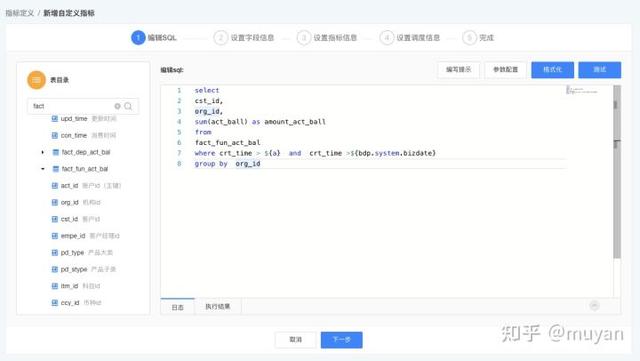Image resolution: width=640 pixels, height=361 pixels.
Task: Click 'cst_id,' on editor line 2
Action: (x=209, y=101)
